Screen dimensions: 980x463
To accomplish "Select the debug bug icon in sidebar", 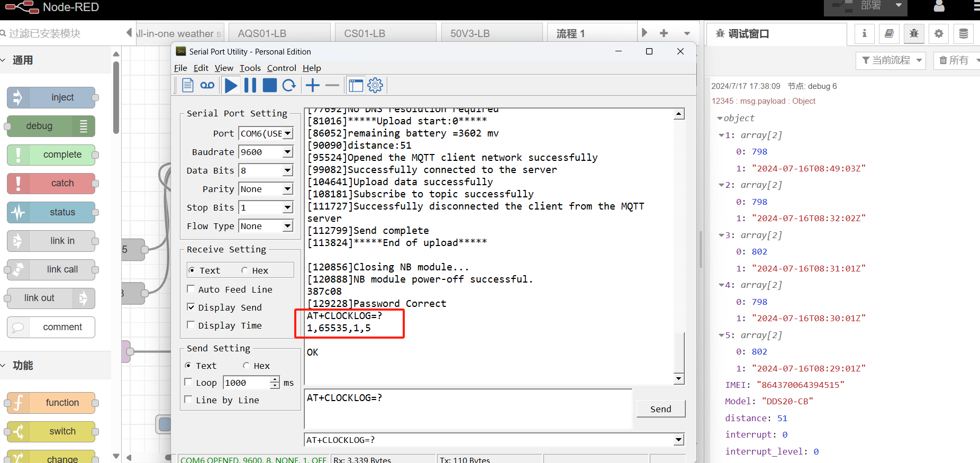I will click(914, 34).
